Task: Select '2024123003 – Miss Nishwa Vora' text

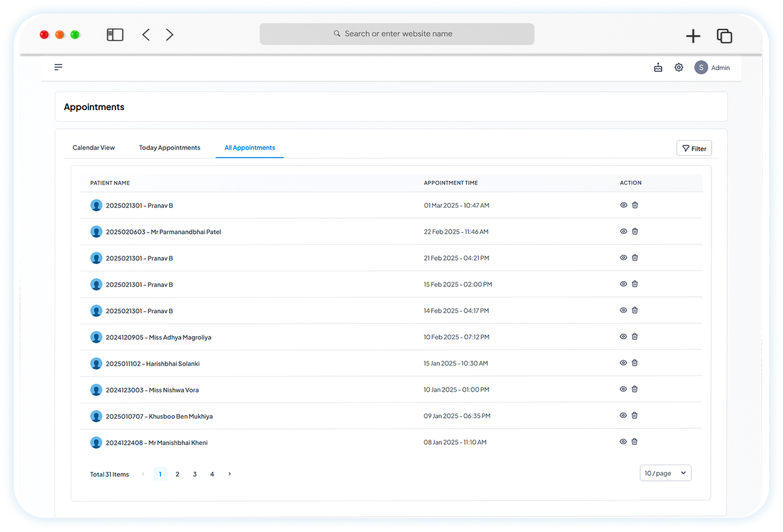Action: click(152, 390)
